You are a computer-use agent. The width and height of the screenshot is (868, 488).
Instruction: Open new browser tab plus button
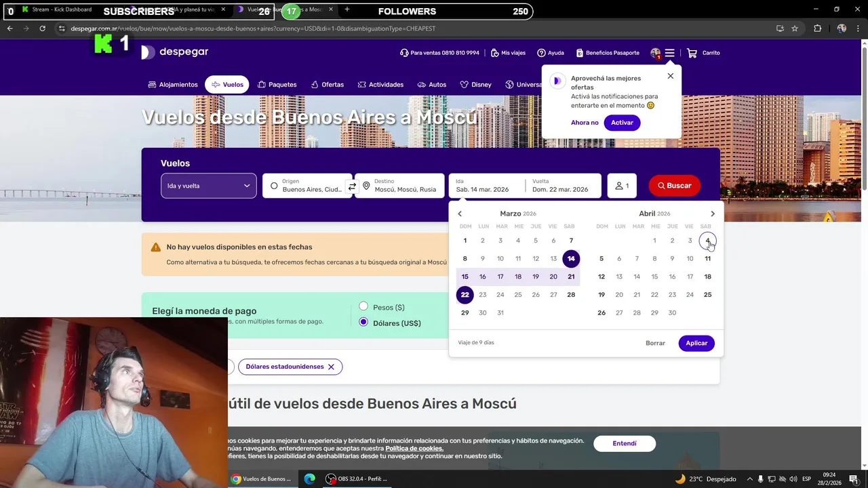347,9
